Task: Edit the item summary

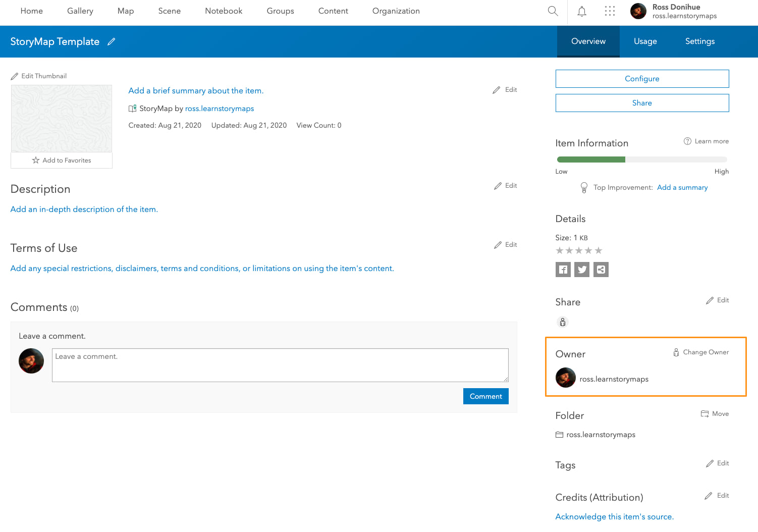Action: pos(505,90)
